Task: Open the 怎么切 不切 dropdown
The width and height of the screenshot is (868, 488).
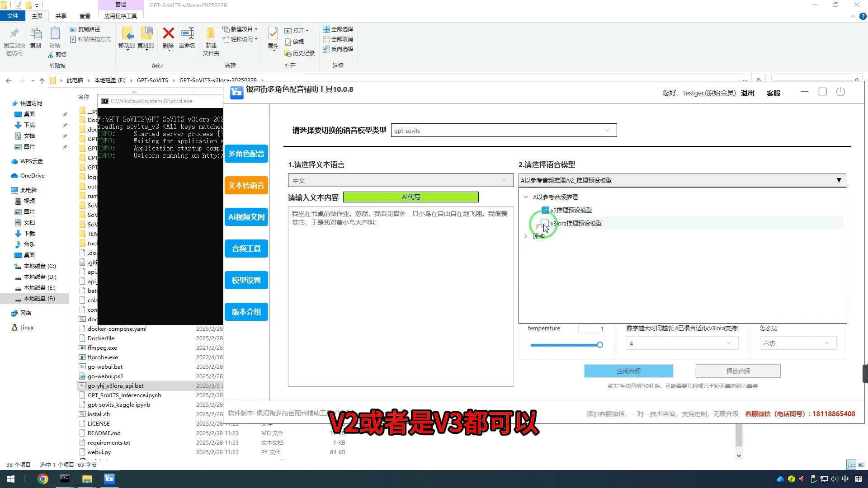Action: (798, 343)
